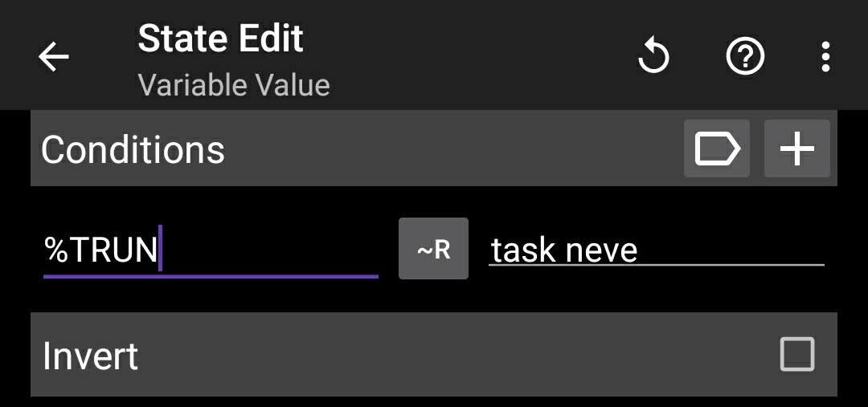
Task: Select the Conditions section header
Action: point(133,149)
